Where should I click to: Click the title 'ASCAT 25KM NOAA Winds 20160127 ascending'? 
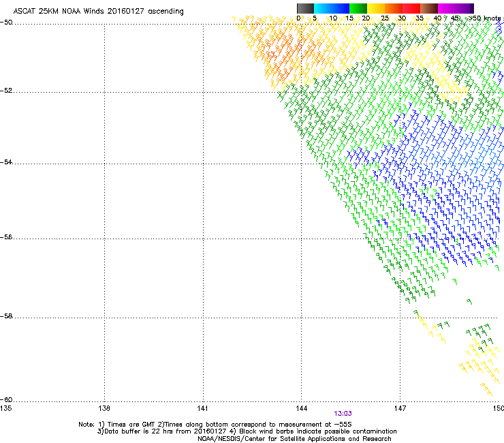coord(98,12)
